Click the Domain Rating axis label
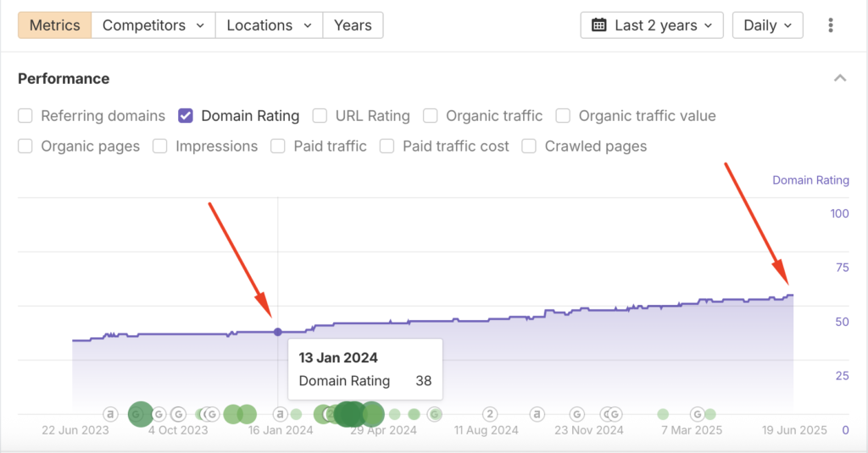This screenshot has width=868, height=453. [810, 180]
